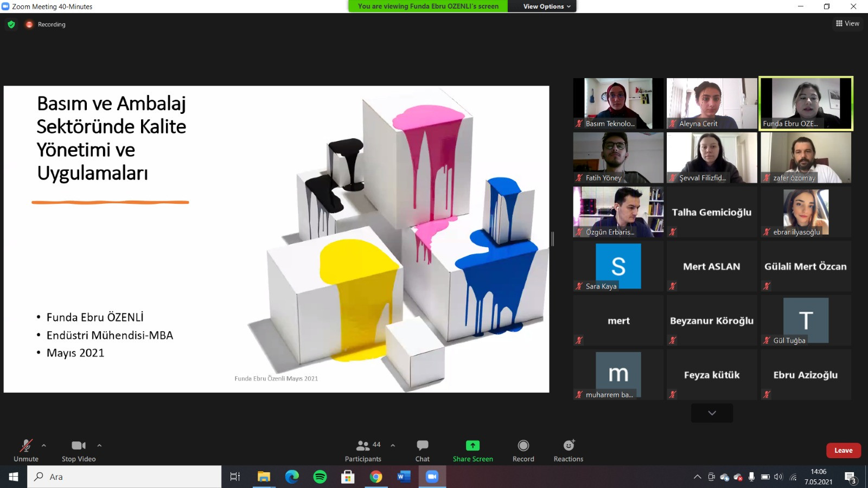
Task: Select Özgün Erbaris... video thumbnail
Action: click(x=618, y=212)
